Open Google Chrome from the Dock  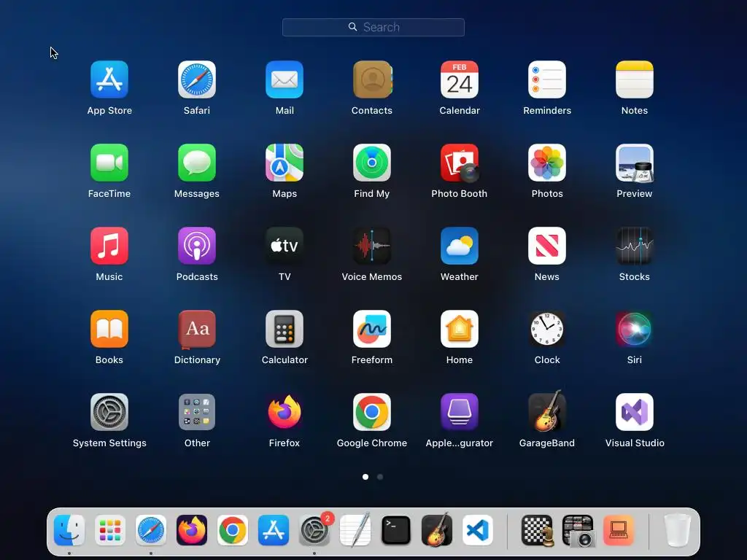tap(233, 530)
